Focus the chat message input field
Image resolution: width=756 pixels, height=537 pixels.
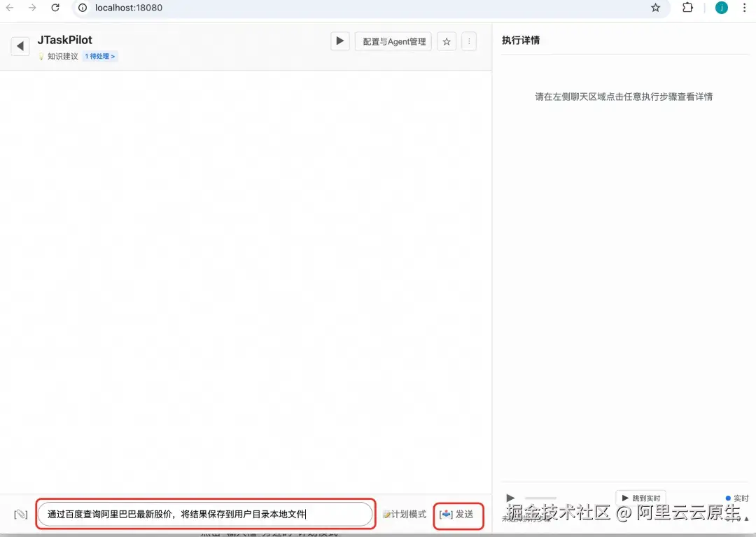(205, 515)
